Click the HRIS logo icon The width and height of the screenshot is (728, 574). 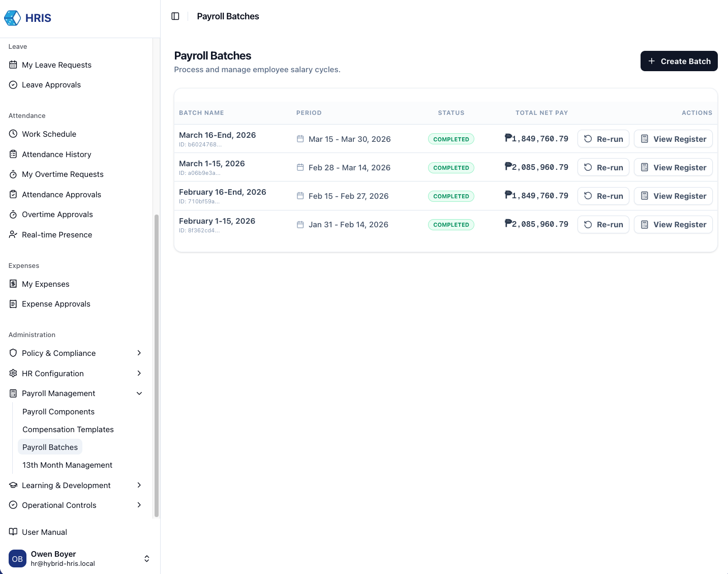point(12,17)
